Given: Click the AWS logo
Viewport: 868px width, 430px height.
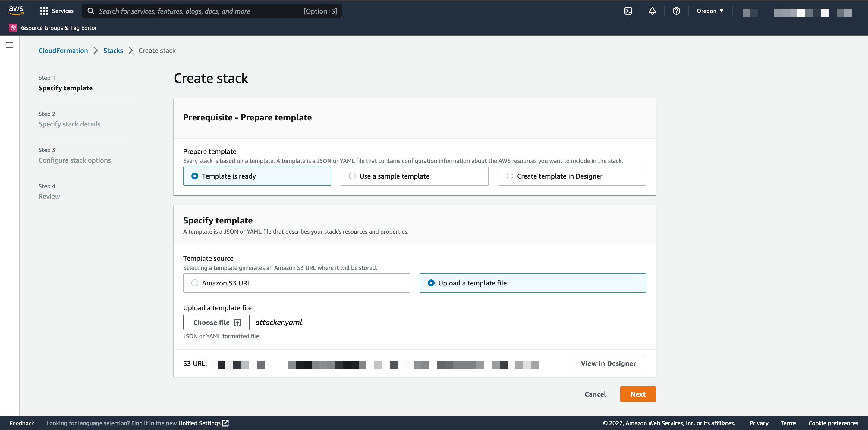Looking at the screenshot, I should click(x=16, y=11).
